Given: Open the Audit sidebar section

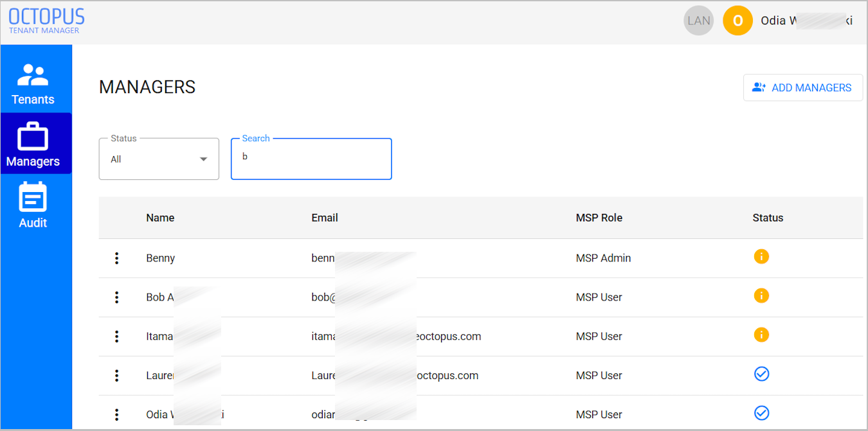Looking at the screenshot, I should click(x=33, y=206).
